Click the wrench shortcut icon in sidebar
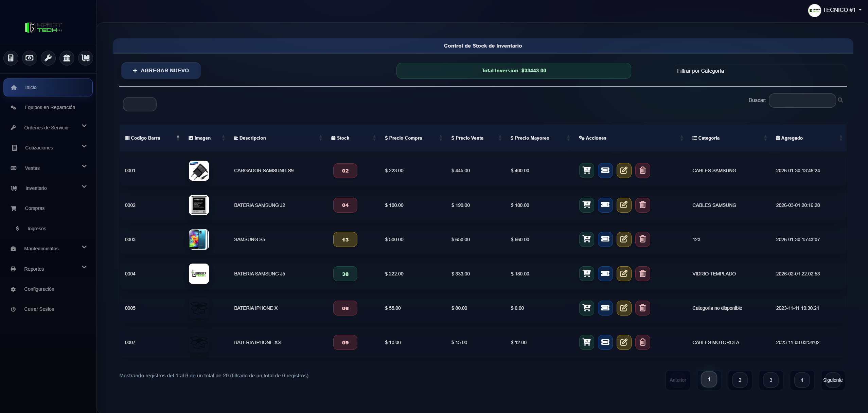 (48, 58)
